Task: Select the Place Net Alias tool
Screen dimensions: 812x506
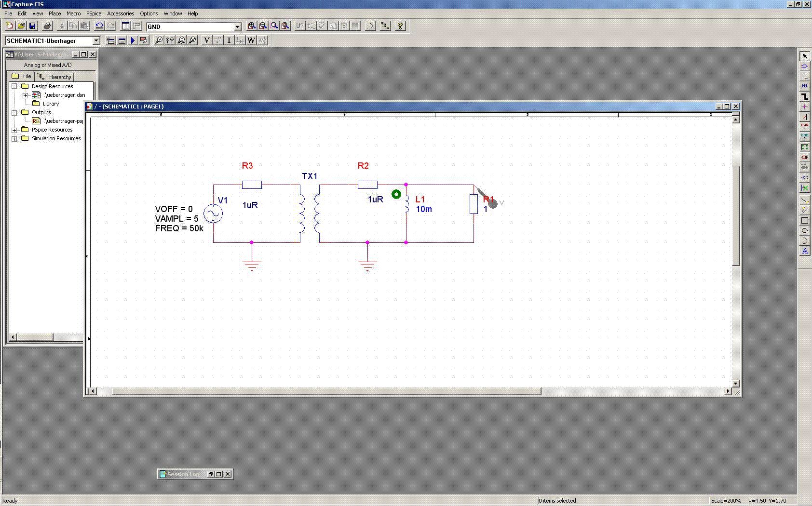Action: click(804, 87)
